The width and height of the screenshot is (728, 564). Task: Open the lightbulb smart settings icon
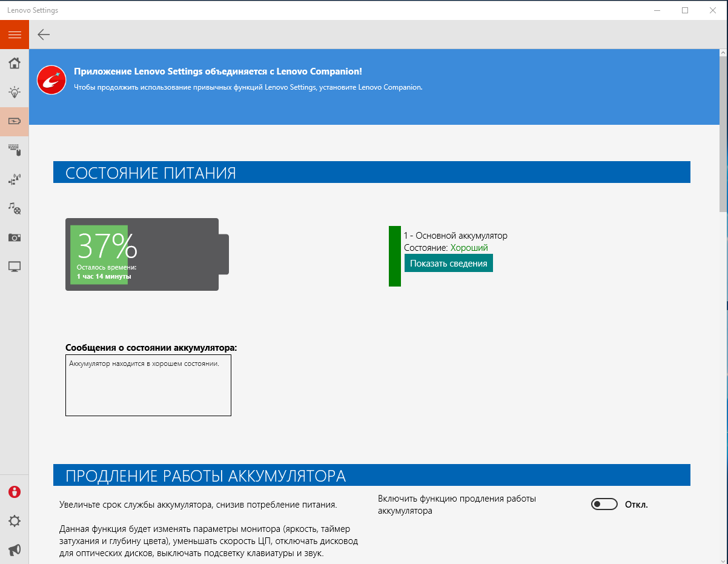click(15, 92)
